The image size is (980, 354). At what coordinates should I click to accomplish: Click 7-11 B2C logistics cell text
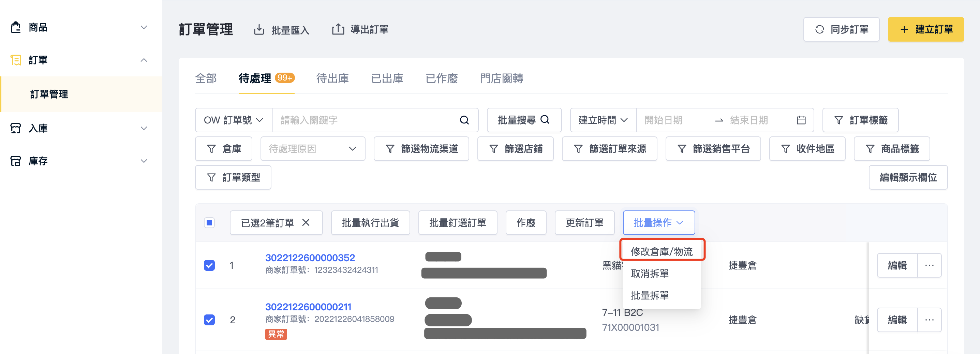(622, 312)
